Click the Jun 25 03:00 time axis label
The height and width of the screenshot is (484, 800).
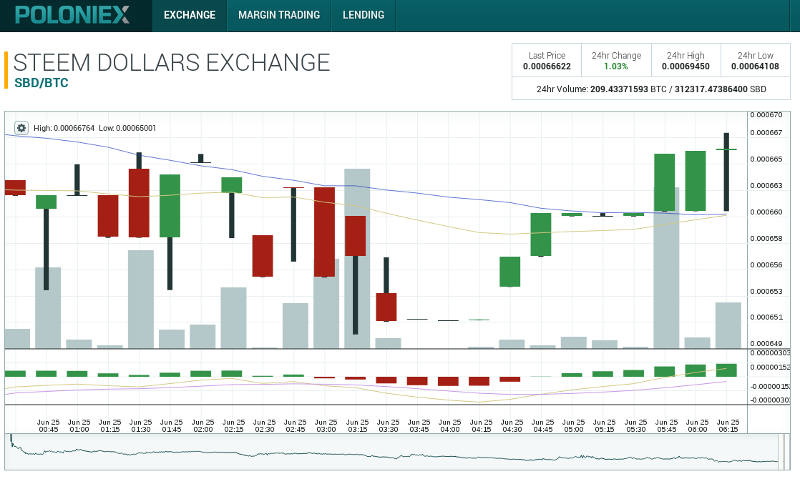pos(326,426)
